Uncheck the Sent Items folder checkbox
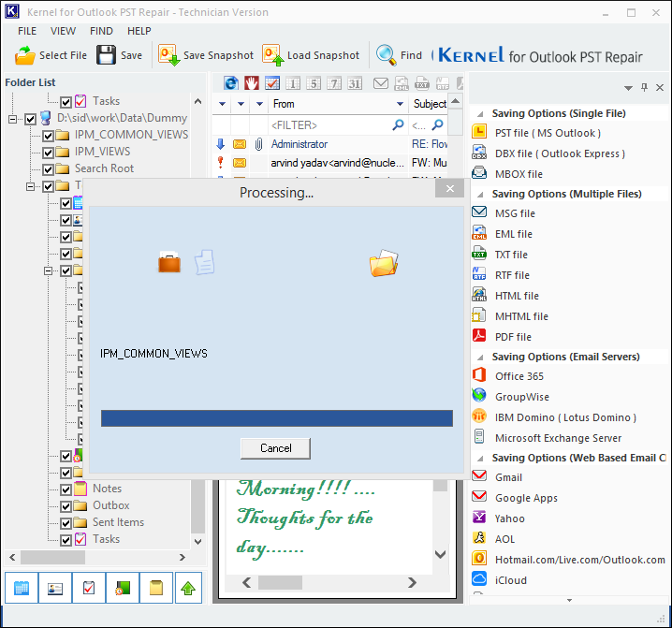672x628 pixels. tap(66, 523)
